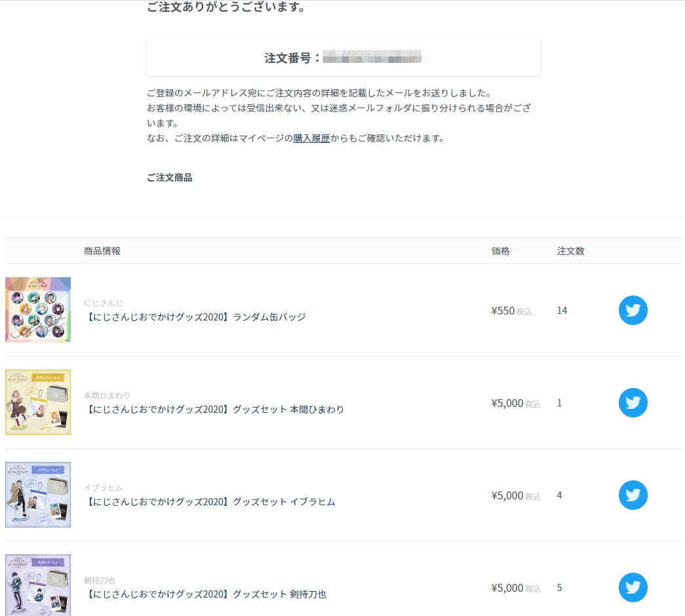Click order quantity 1 for 本間ひまわり set
Viewport: 685px width, 616px height.
560,403
